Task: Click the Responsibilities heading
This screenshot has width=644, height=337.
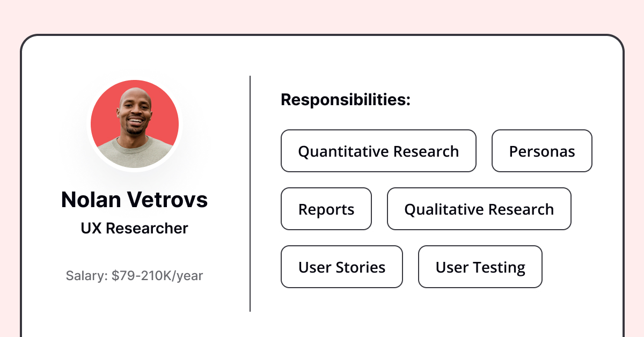Action: (346, 99)
